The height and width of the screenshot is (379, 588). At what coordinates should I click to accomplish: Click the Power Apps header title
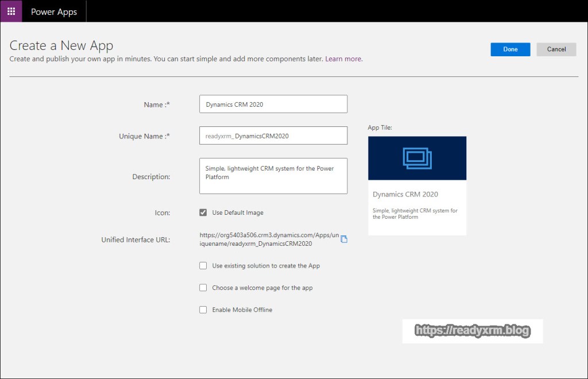click(x=54, y=11)
